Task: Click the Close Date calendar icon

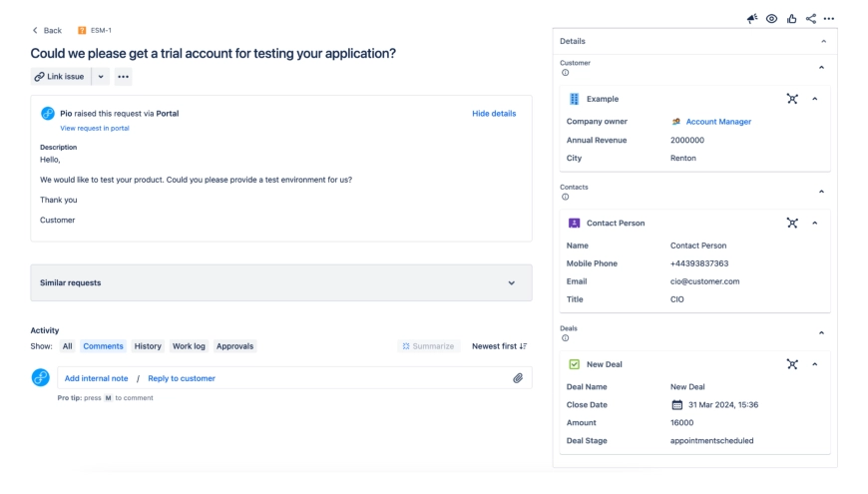Action: (676, 405)
